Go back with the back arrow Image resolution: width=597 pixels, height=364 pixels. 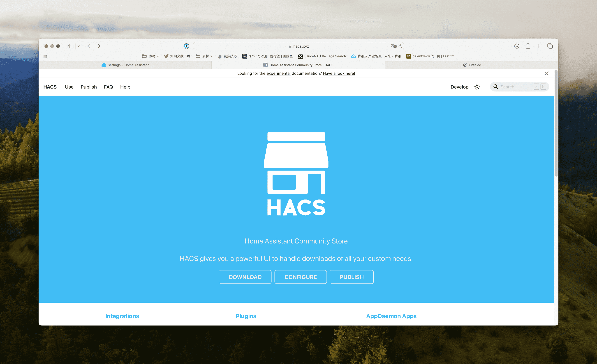89,46
